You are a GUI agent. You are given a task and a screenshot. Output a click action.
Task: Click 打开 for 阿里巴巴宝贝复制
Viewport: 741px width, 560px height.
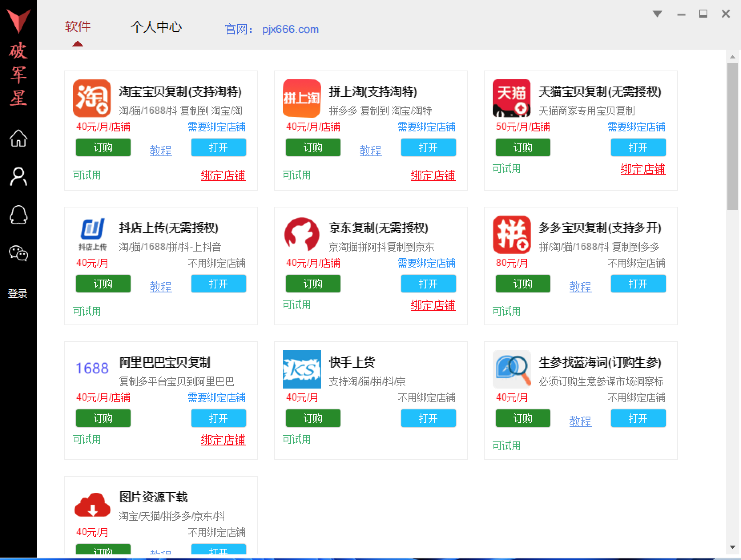218,418
